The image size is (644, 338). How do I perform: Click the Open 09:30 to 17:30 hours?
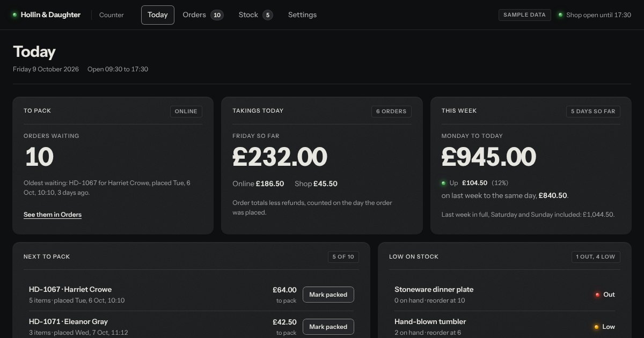tap(118, 69)
